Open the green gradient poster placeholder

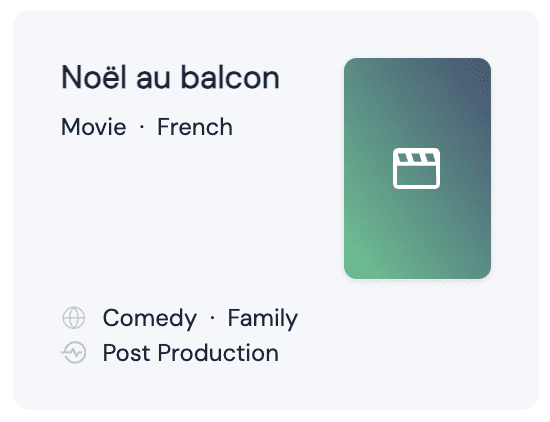(417, 168)
